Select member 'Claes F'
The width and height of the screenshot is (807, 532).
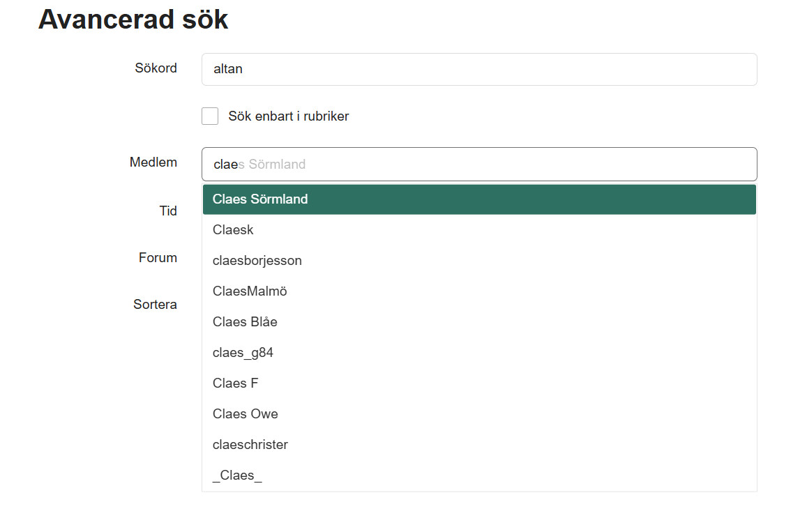(x=478, y=383)
